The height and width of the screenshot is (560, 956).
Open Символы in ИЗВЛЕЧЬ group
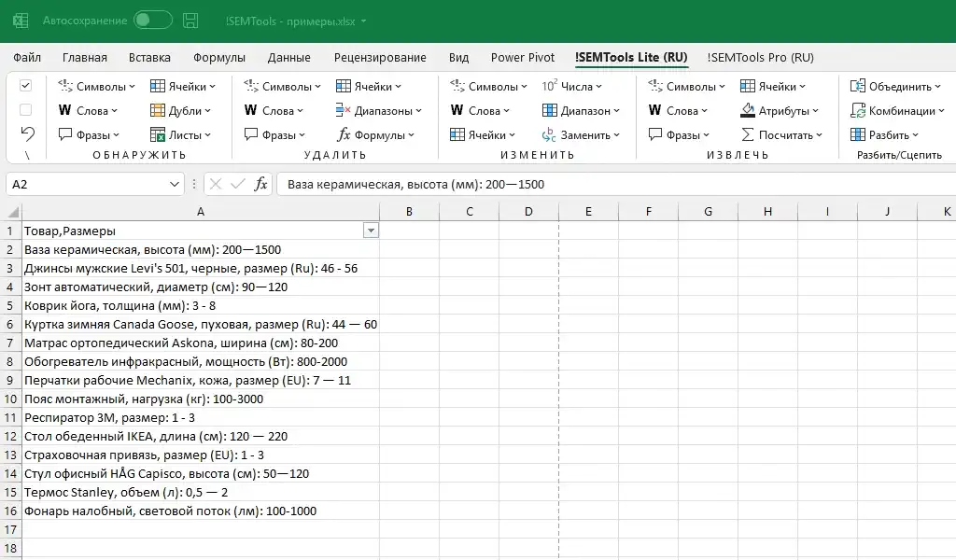686,87
